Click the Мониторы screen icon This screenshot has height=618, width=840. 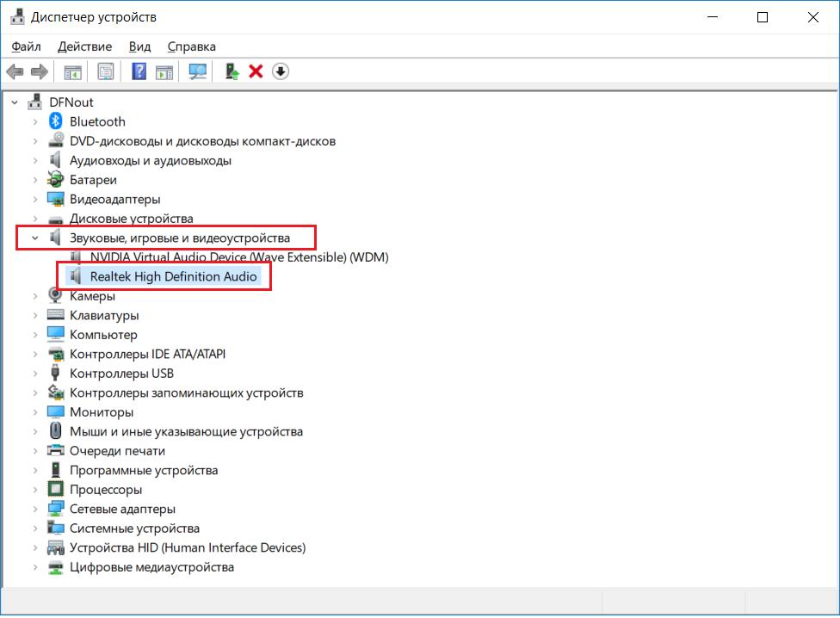[x=55, y=411]
